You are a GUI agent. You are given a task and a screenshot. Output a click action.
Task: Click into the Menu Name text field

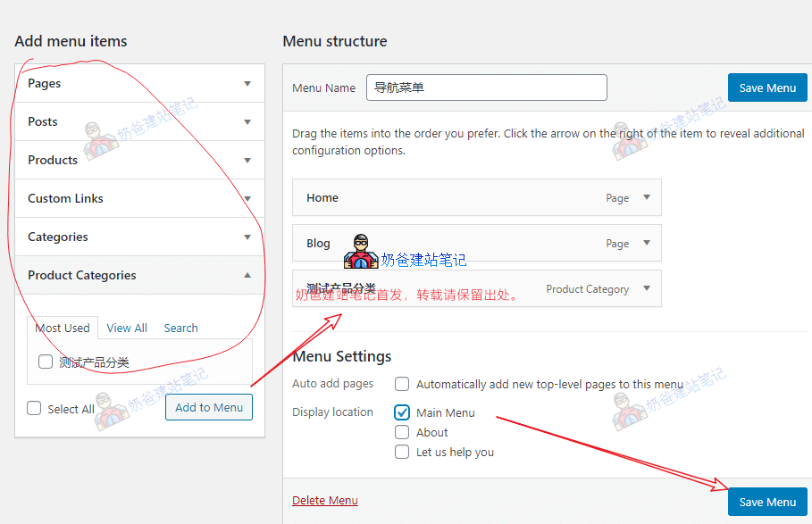[486, 87]
